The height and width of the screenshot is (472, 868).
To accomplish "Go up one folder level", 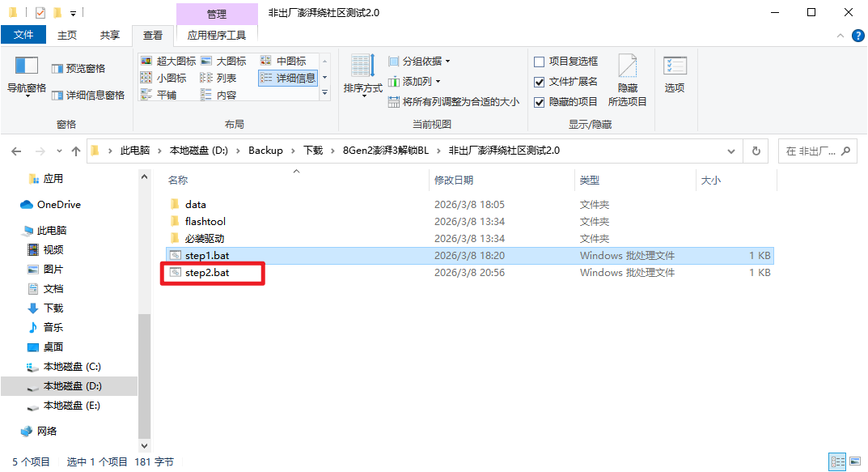I will 76,151.
